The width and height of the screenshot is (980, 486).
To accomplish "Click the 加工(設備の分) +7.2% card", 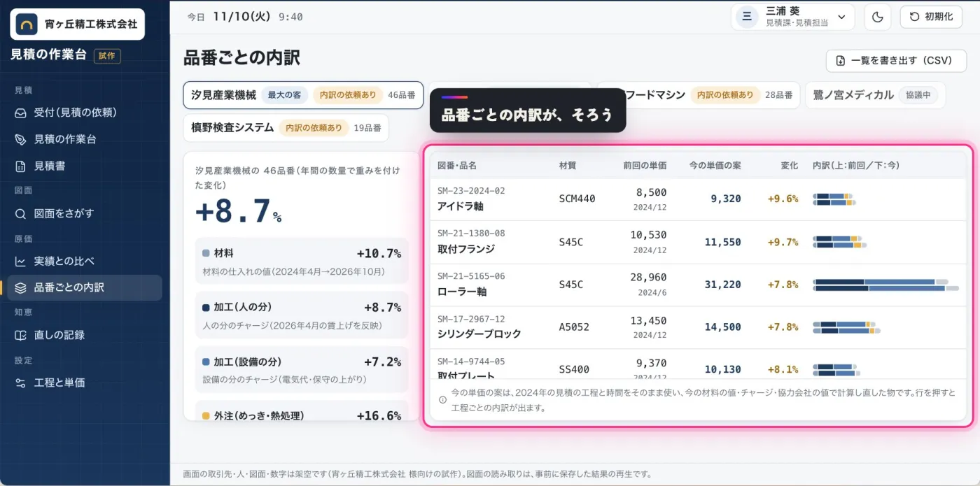I will [x=302, y=369].
